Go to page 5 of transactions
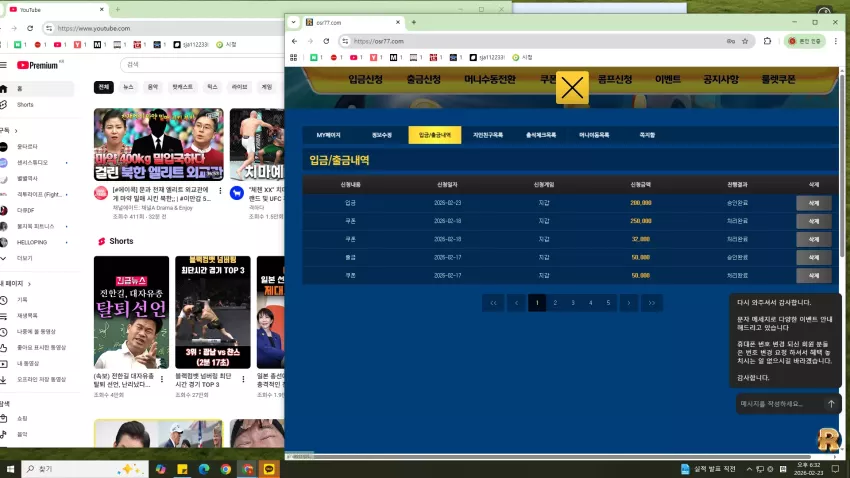 pos(608,303)
